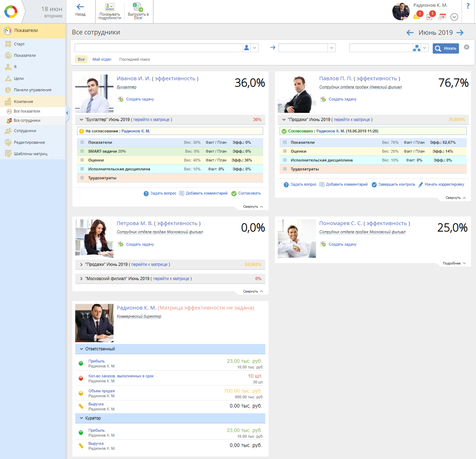The image size is (476, 459).
Task: Click Пономарев С. С. profile photo
Action: [297, 239]
